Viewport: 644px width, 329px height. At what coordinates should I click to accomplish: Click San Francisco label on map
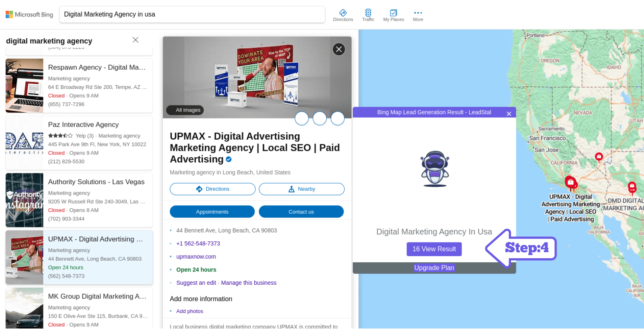click(x=547, y=138)
